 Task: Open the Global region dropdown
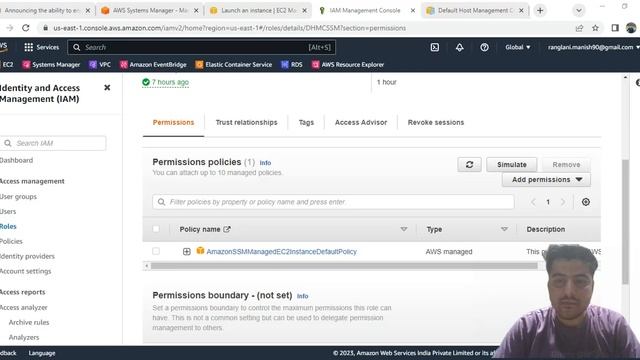(x=518, y=47)
